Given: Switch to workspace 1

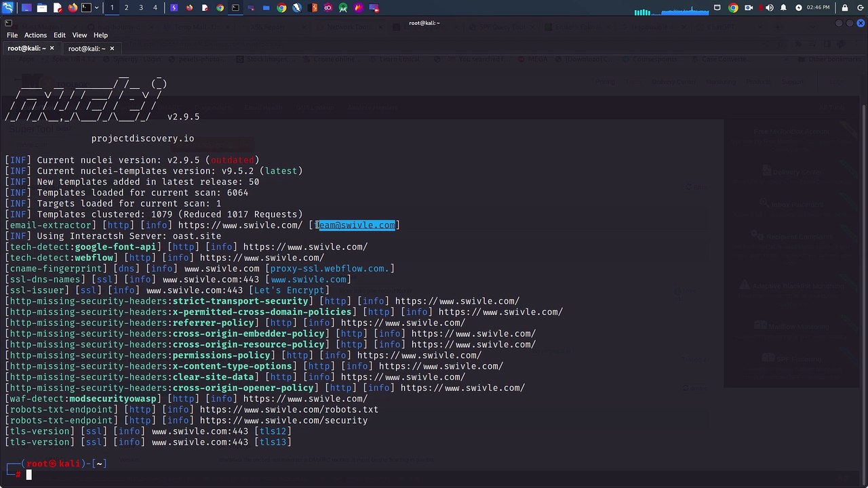Looking at the screenshot, I should (x=112, y=8).
